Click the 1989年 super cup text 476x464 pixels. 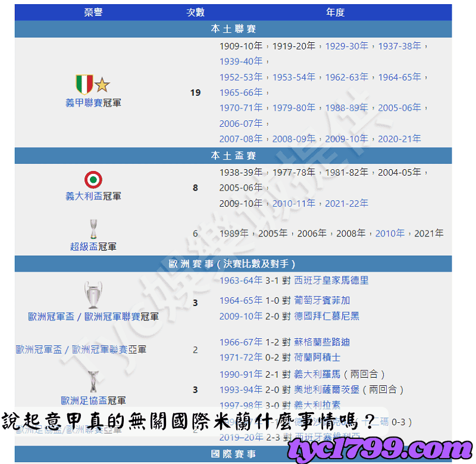(x=234, y=233)
